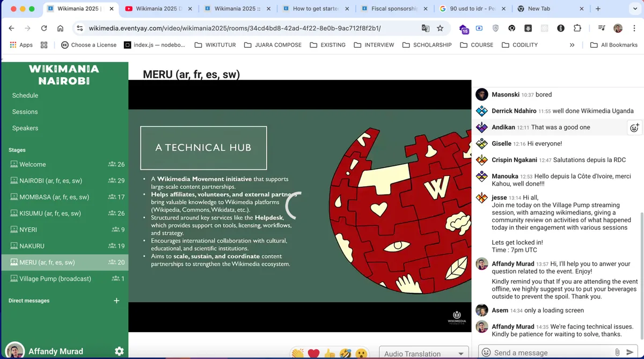Switch to How to get started tab

click(316, 9)
